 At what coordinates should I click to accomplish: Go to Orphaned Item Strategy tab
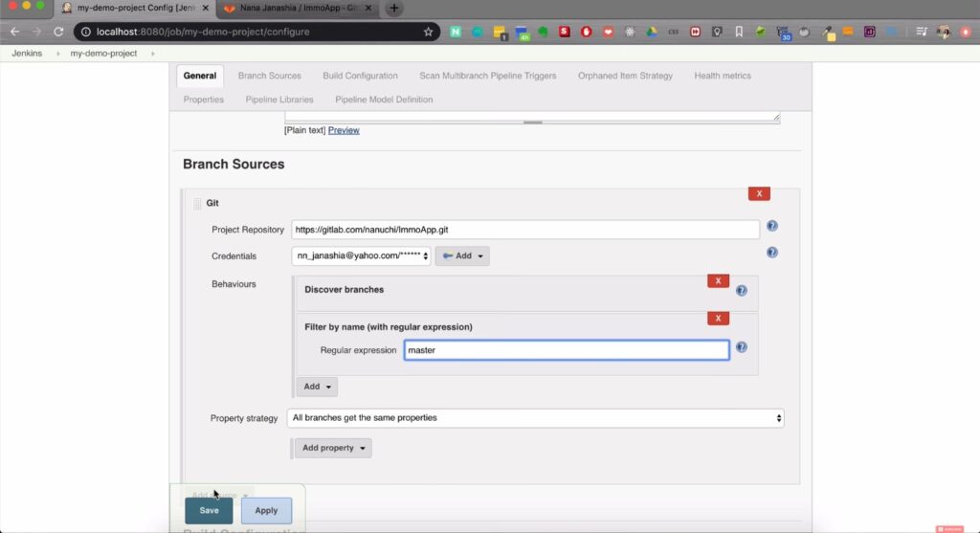tap(625, 76)
